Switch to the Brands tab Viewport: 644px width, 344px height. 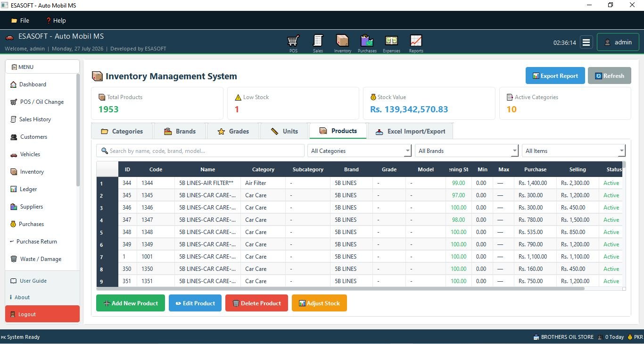click(180, 131)
